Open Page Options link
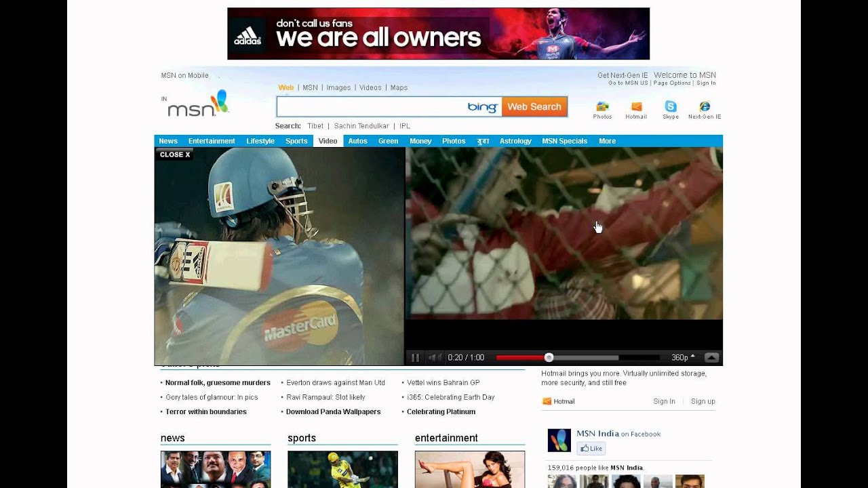The height and width of the screenshot is (488, 868). click(672, 83)
